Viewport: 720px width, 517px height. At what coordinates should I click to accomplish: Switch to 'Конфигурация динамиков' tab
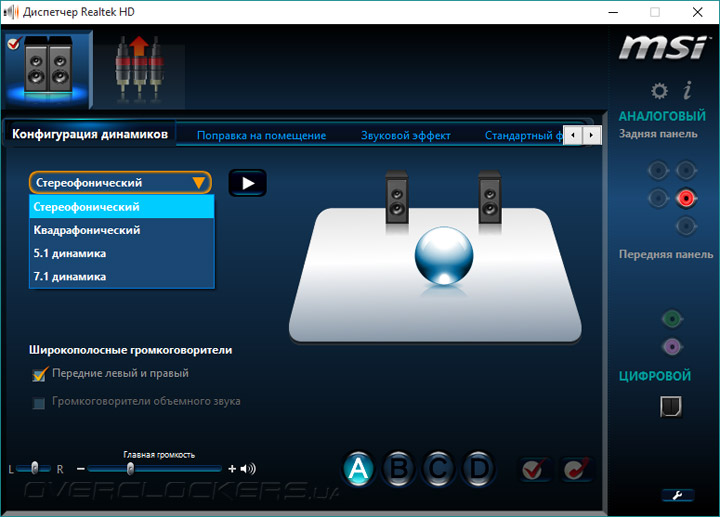pyautogui.click(x=90, y=134)
